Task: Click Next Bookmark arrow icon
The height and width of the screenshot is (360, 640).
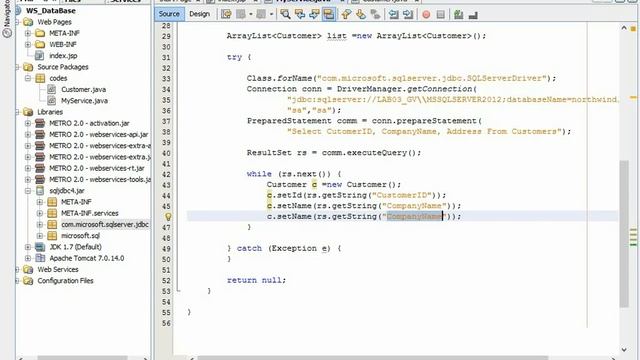Action: pyautogui.click(x=361, y=15)
